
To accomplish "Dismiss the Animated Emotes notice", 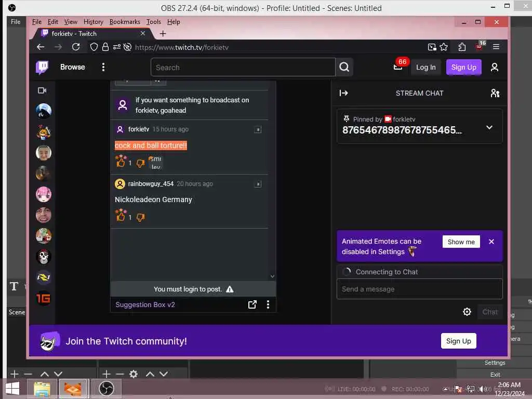I will 491,242.
